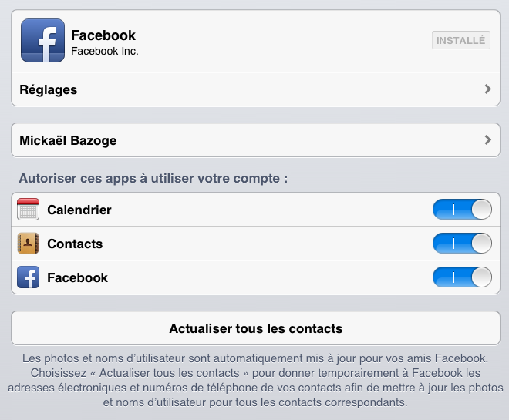
Task: Toggle the Facebook app access switch
Action: pyautogui.click(x=462, y=277)
